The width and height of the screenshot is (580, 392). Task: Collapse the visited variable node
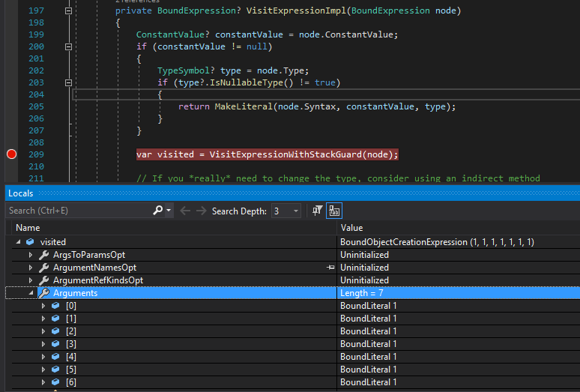pyautogui.click(x=19, y=242)
